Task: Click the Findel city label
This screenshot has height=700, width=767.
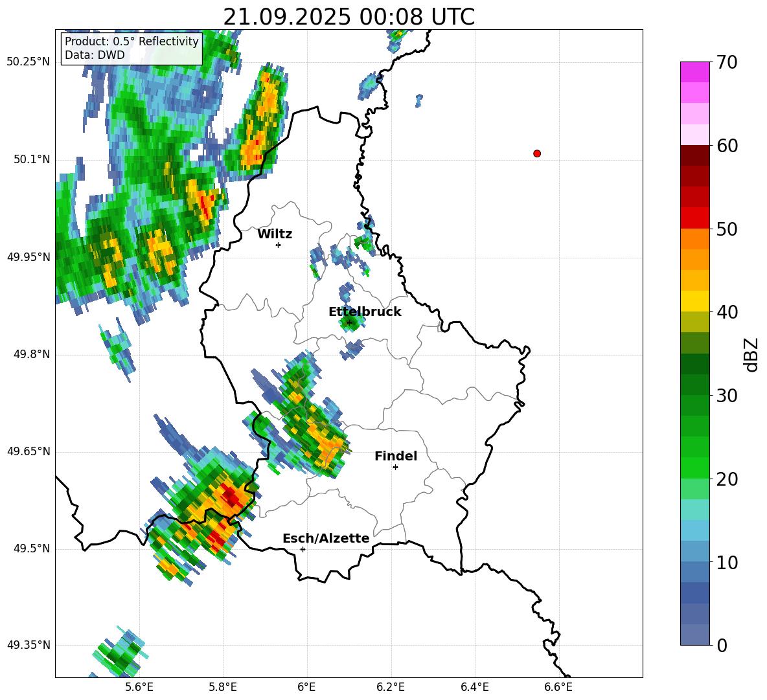Action: [396, 457]
